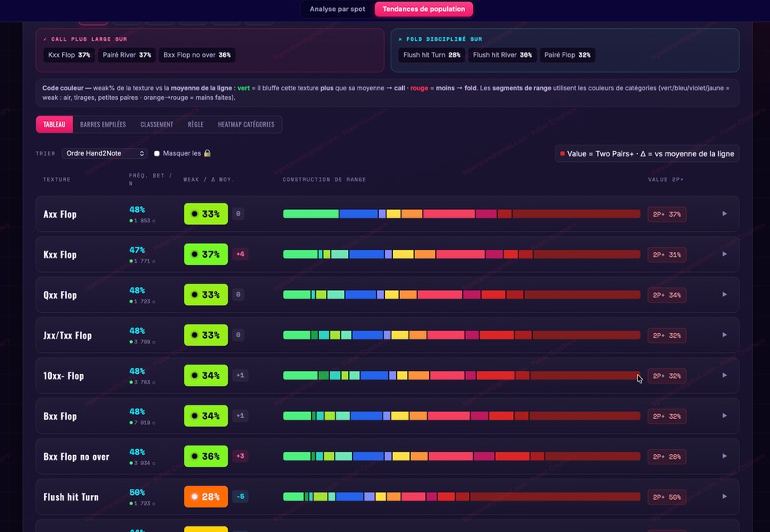
Task: Click the lock icon next to Masquer les
Action: coord(207,153)
